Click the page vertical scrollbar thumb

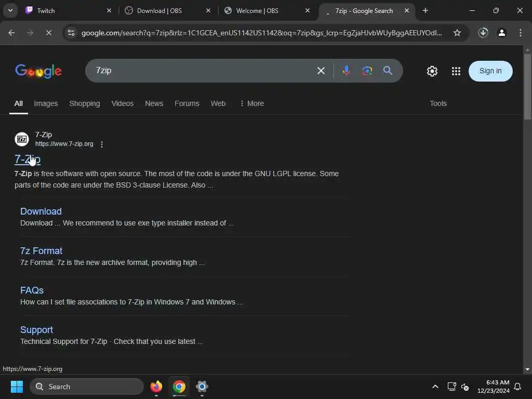527,87
